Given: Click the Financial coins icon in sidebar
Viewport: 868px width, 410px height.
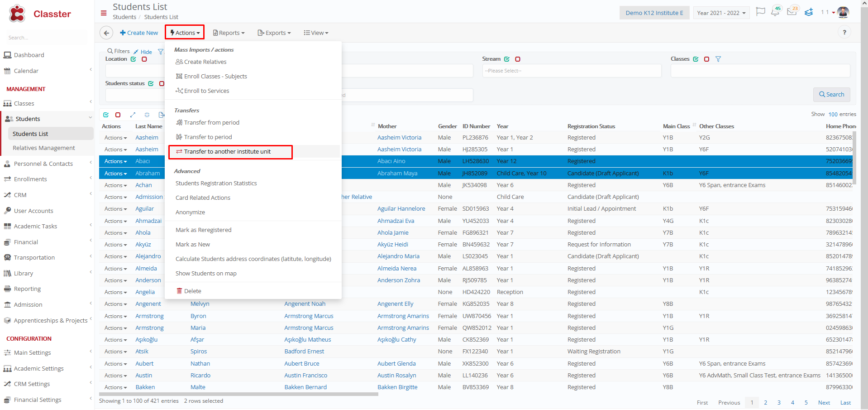Looking at the screenshot, I should click(7, 242).
